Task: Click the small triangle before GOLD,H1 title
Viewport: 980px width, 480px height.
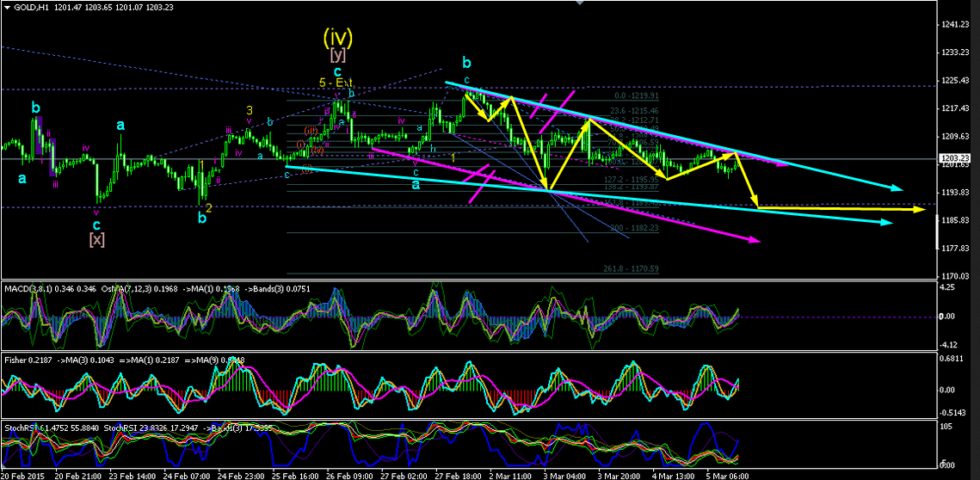Action: coord(8,6)
